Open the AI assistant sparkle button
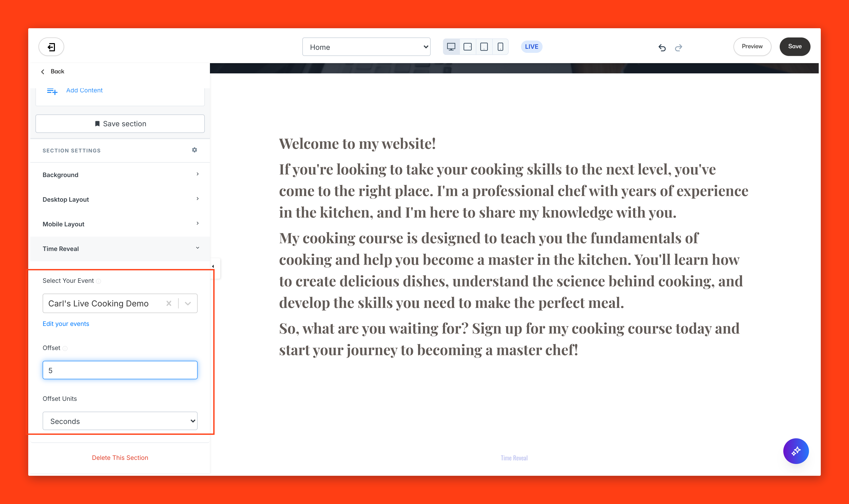Viewport: 849px width, 504px height. click(x=796, y=451)
